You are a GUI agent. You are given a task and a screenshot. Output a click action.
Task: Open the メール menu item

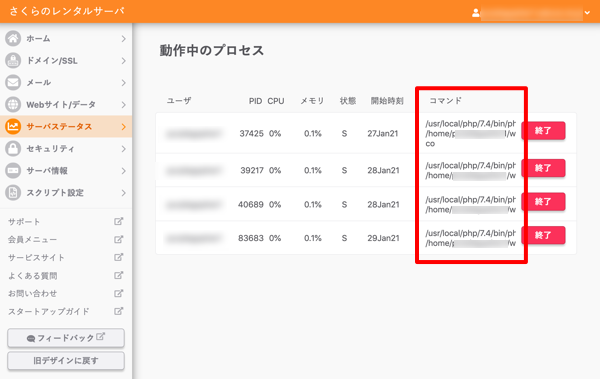66,83
